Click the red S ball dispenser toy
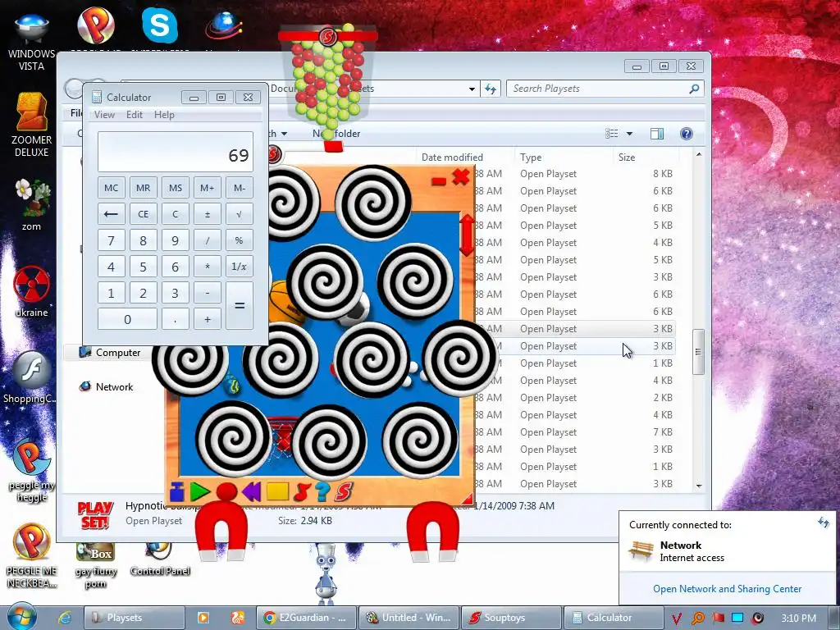Viewport: 840px width, 630px height. [x=326, y=36]
